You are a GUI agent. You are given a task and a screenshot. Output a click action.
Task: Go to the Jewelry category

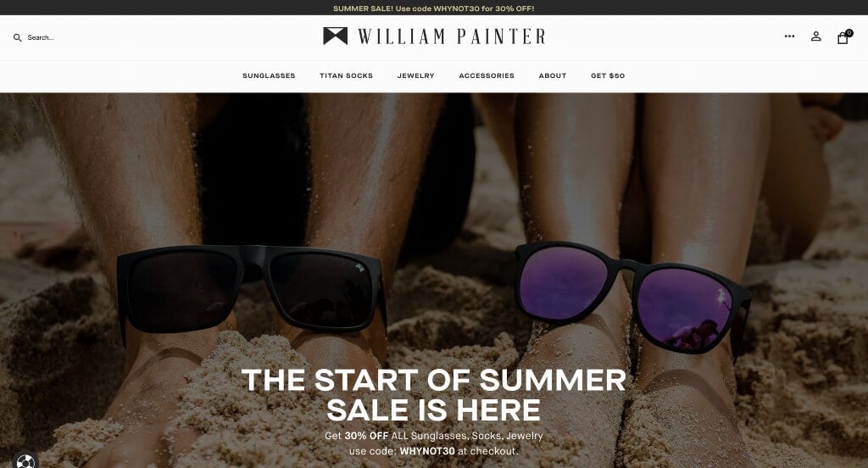point(415,75)
